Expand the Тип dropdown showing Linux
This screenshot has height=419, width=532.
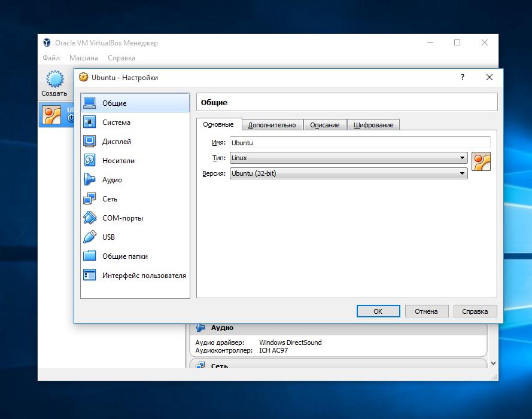pyautogui.click(x=348, y=158)
